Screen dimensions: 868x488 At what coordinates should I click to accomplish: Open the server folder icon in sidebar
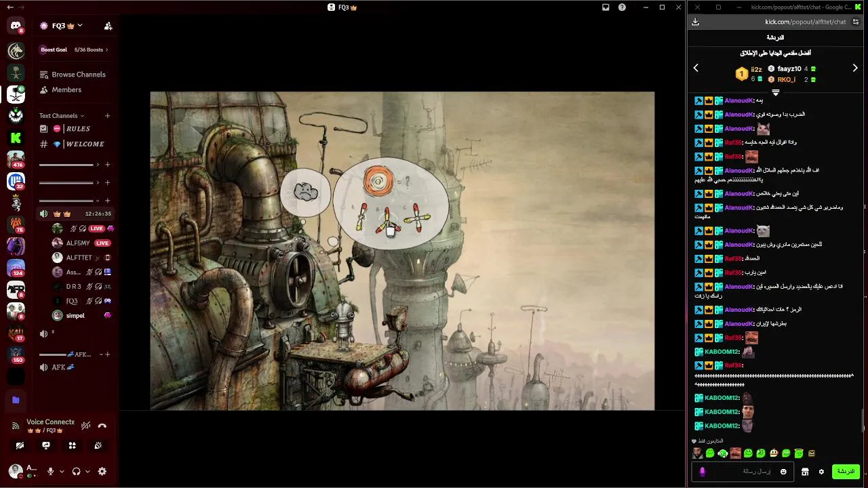point(16,400)
